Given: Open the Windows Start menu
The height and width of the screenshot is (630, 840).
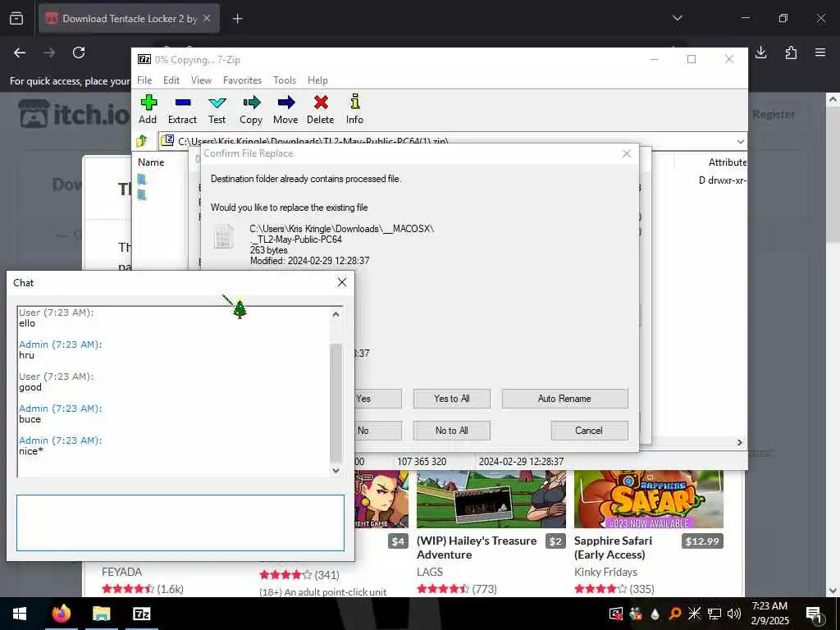Looking at the screenshot, I should point(20,614).
